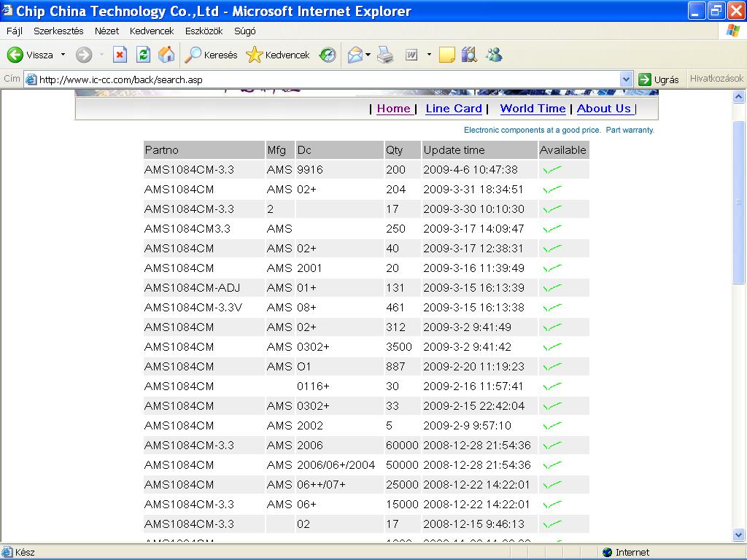Image resolution: width=747 pixels, height=560 pixels.
Task: Click part number AMS1084CM-3.3V
Action: tap(193, 308)
